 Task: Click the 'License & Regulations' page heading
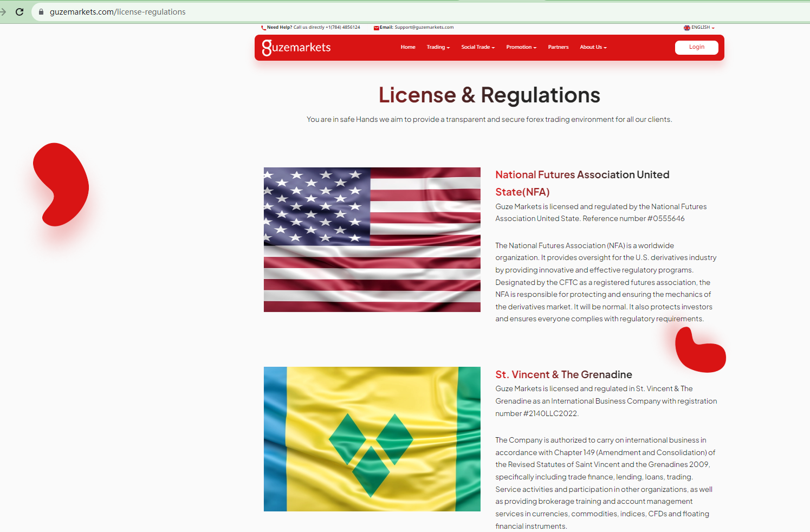[x=489, y=95]
